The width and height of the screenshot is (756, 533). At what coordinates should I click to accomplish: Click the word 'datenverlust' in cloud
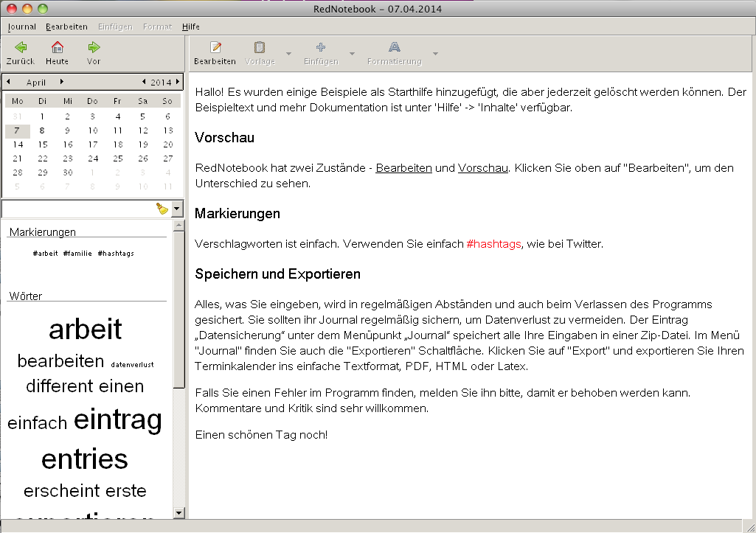tap(133, 365)
